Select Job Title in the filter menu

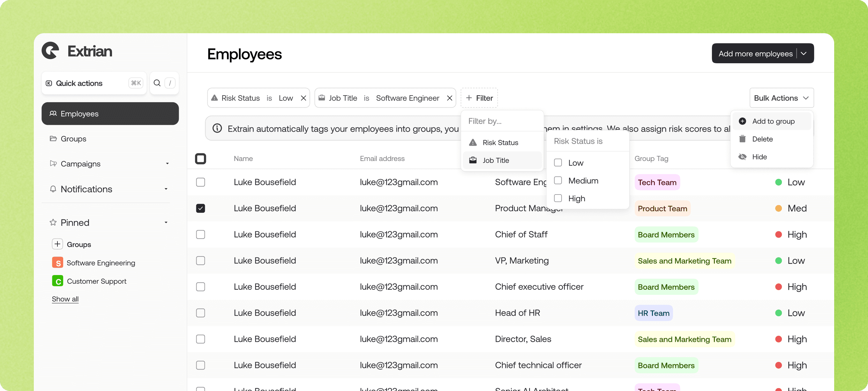tap(495, 160)
